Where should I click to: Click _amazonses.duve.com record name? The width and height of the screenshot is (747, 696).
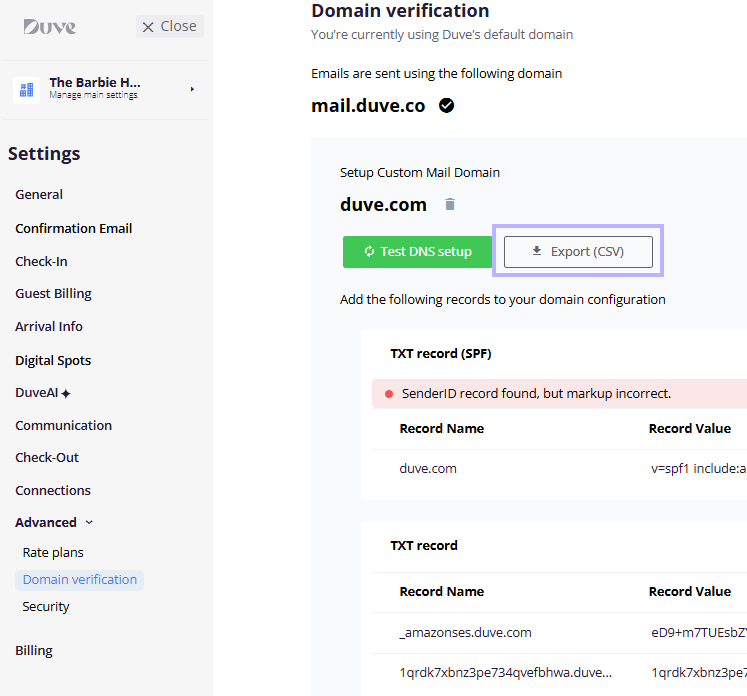tap(465, 633)
